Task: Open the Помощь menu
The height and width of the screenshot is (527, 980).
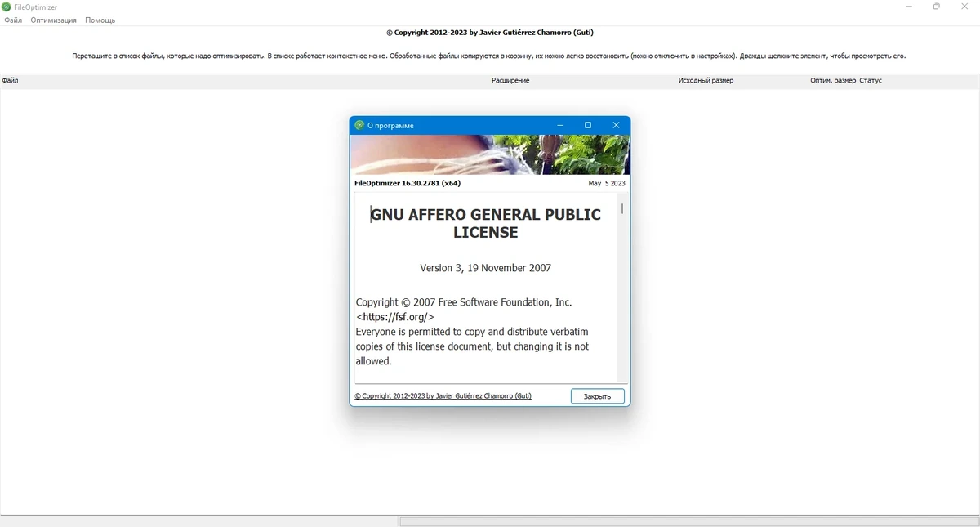Action: (100, 20)
